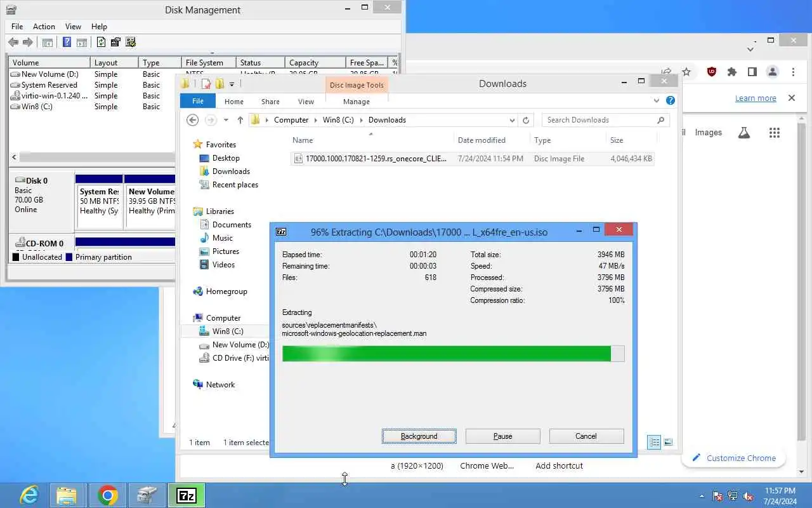Open the Chrome profile avatar
Image resolution: width=812 pixels, height=508 pixels.
(x=773, y=72)
